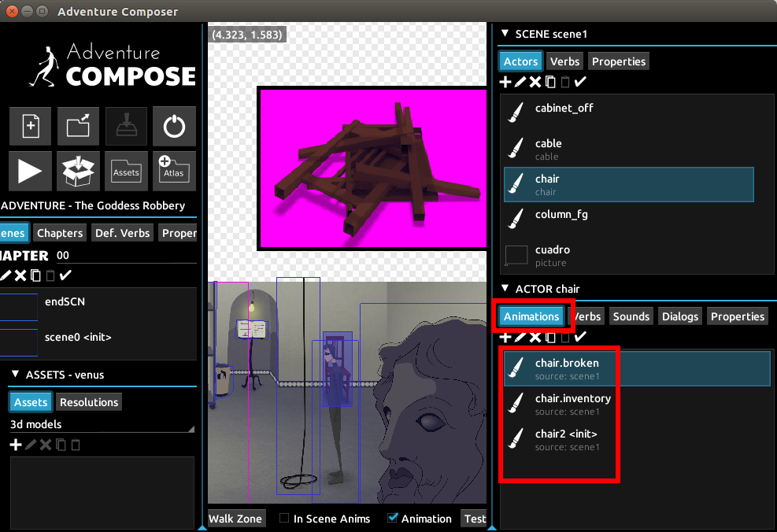Open the actor chair Properties tab
777x532 pixels.
coord(738,316)
